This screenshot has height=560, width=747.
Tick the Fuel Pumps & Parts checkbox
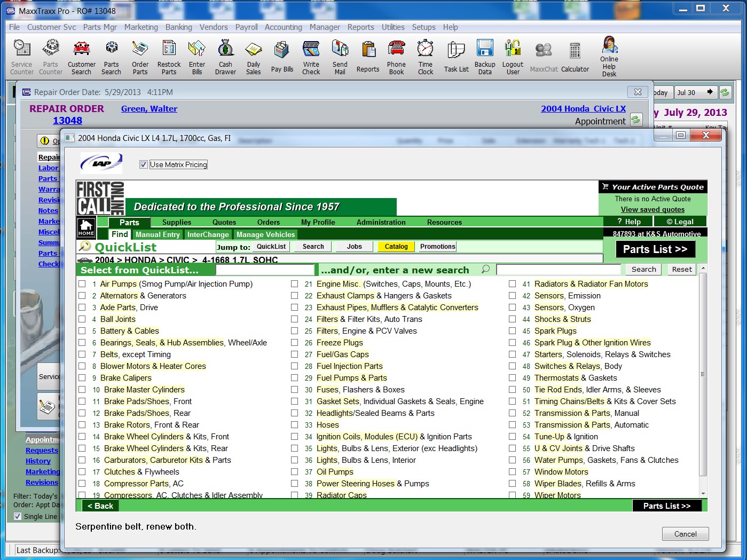coord(294,378)
